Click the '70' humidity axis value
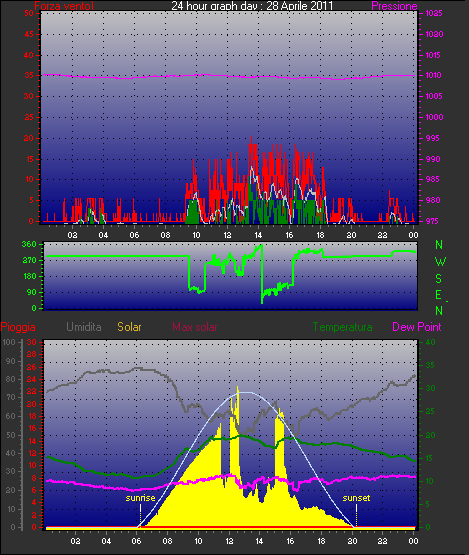This screenshot has width=469, height=555. pyautogui.click(x=11, y=397)
